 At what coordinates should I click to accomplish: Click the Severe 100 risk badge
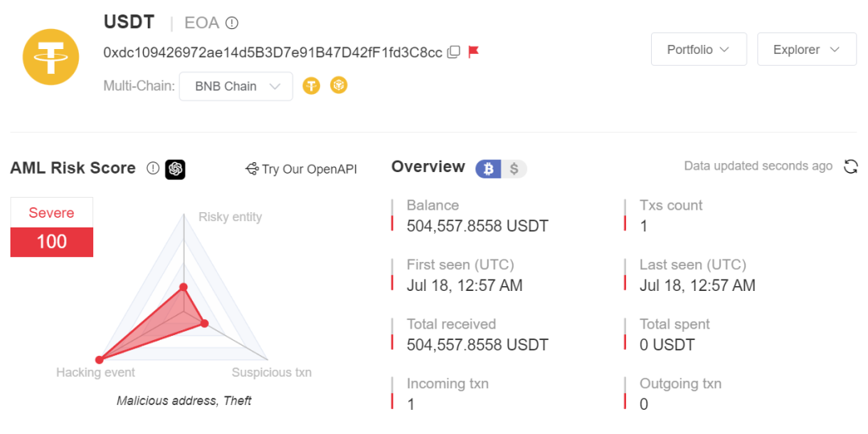pyautogui.click(x=51, y=227)
